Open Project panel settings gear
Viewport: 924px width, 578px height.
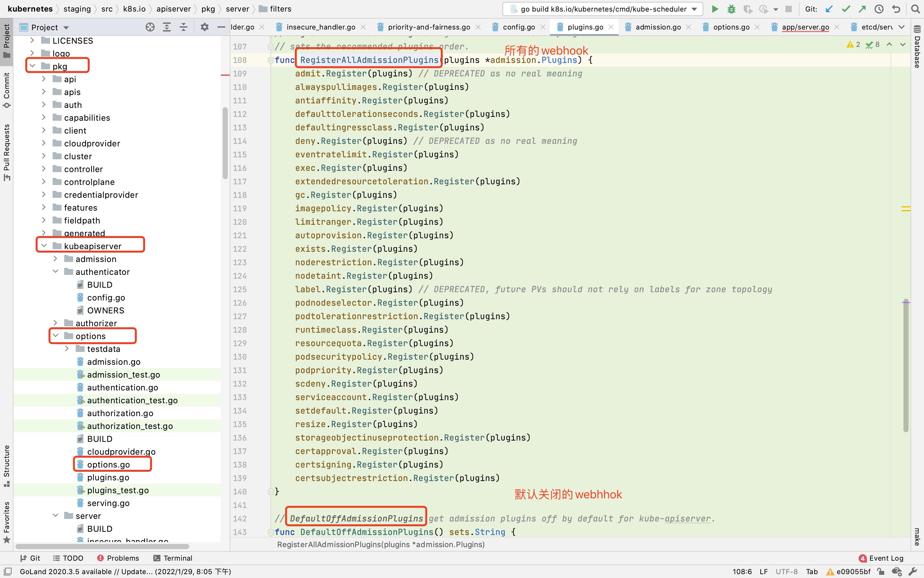pos(205,27)
